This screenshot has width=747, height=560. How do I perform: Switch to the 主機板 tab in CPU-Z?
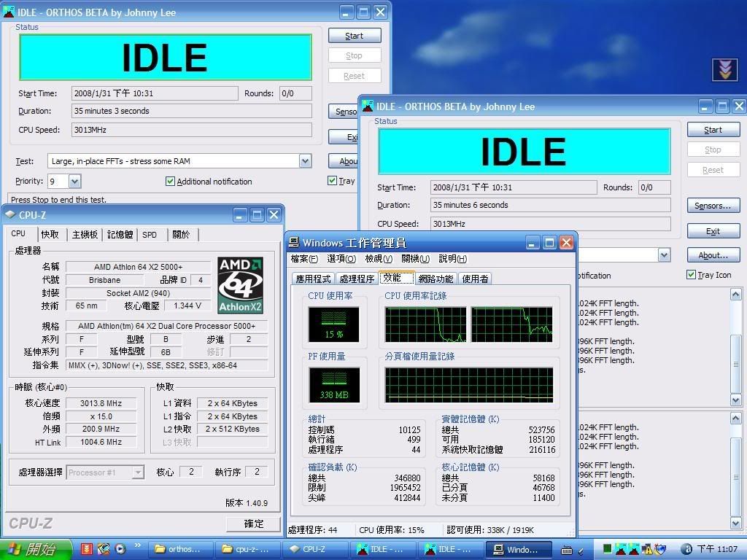[85, 234]
